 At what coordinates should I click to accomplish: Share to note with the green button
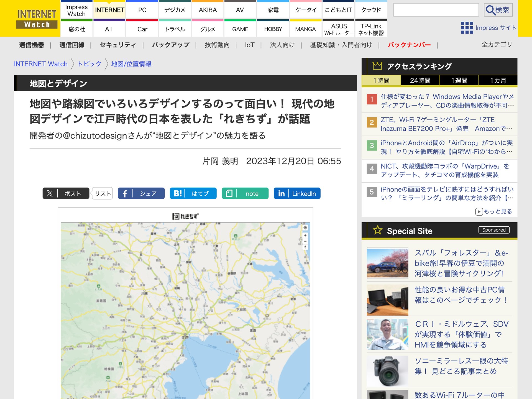pos(245,193)
